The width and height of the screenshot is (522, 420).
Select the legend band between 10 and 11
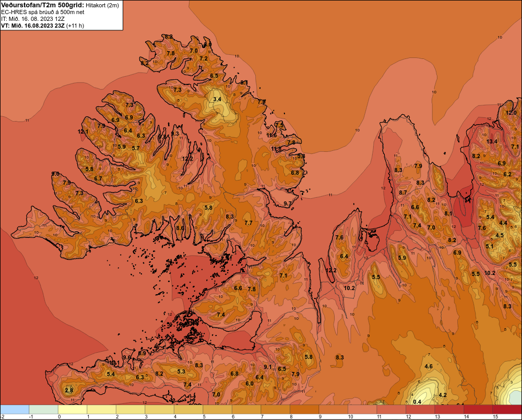pyautogui.click(x=362, y=410)
